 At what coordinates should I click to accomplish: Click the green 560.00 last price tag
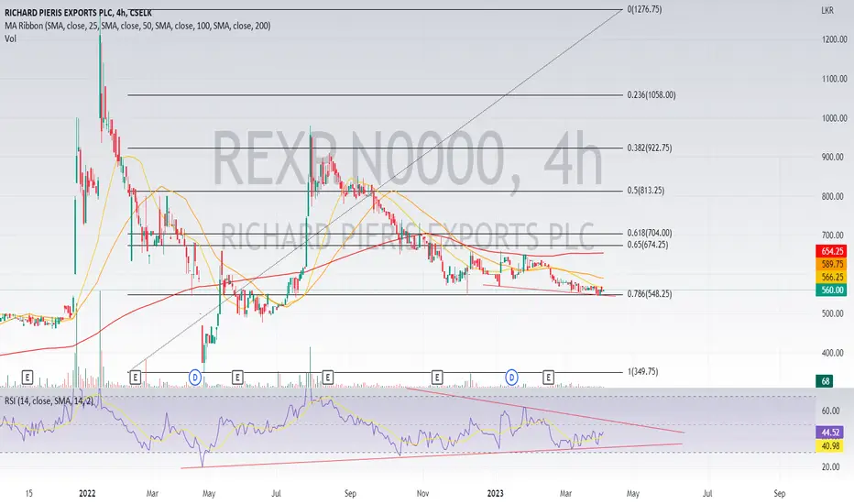pyautogui.click(x=831, y=290)
